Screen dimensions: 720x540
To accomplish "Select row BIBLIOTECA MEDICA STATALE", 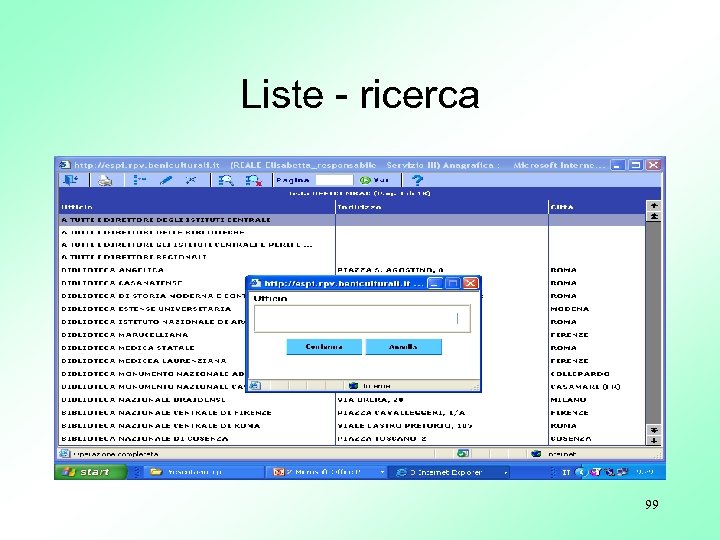I will click(152, 348).
